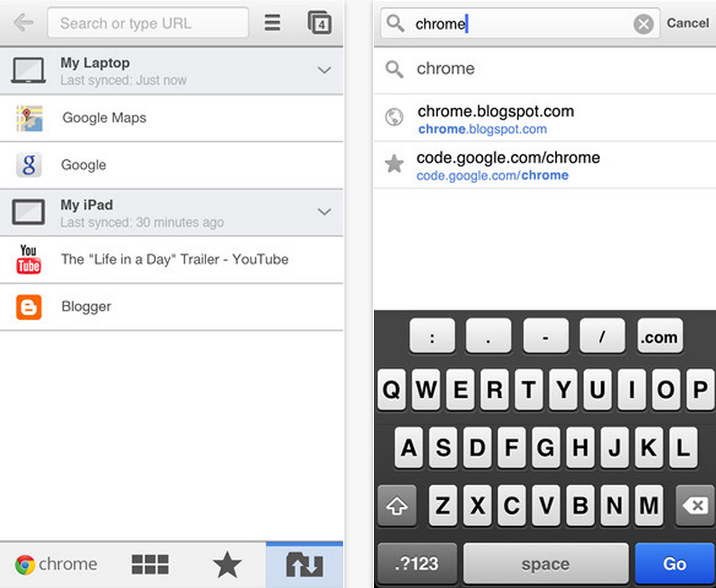Tap the period shortcut key
The height and width of the screenshot is (588, 716).
488,336
